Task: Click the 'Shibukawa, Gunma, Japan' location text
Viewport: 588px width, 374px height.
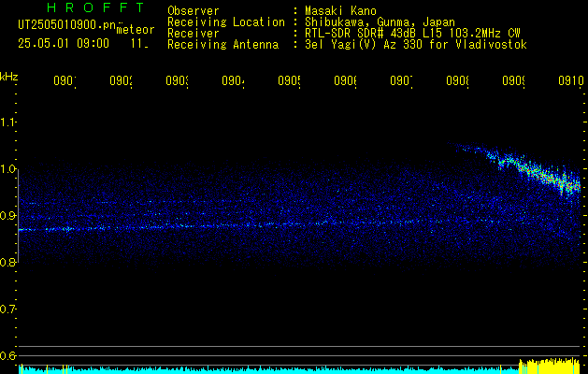Action: coord(380,22)
